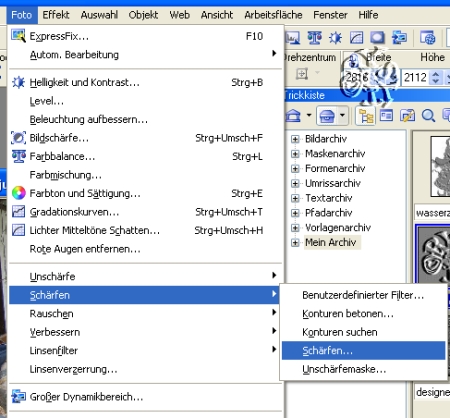Select the Bildarchiv label in tree
The width and height of the screenshot is (450, 418).
click(326, 139)
